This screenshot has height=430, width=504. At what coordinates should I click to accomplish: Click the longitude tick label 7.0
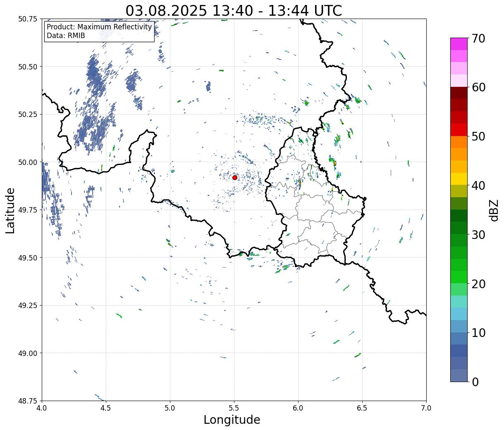[426, 408]
